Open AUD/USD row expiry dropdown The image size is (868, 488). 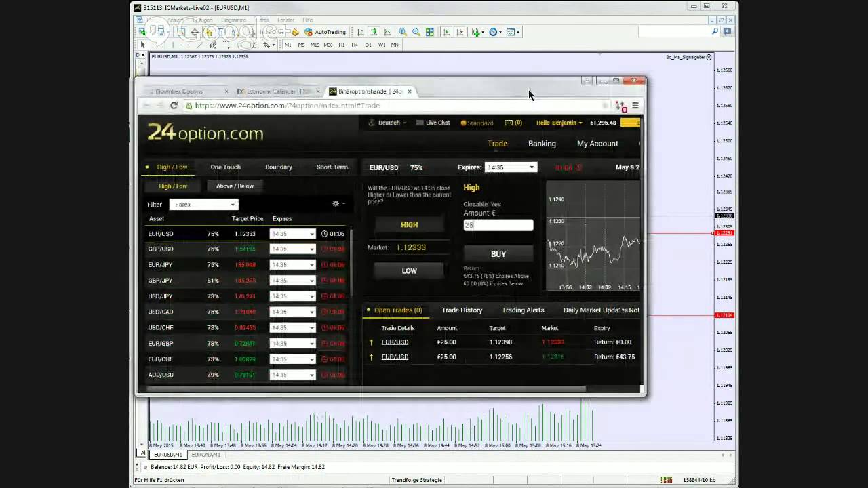pos(292,375)
